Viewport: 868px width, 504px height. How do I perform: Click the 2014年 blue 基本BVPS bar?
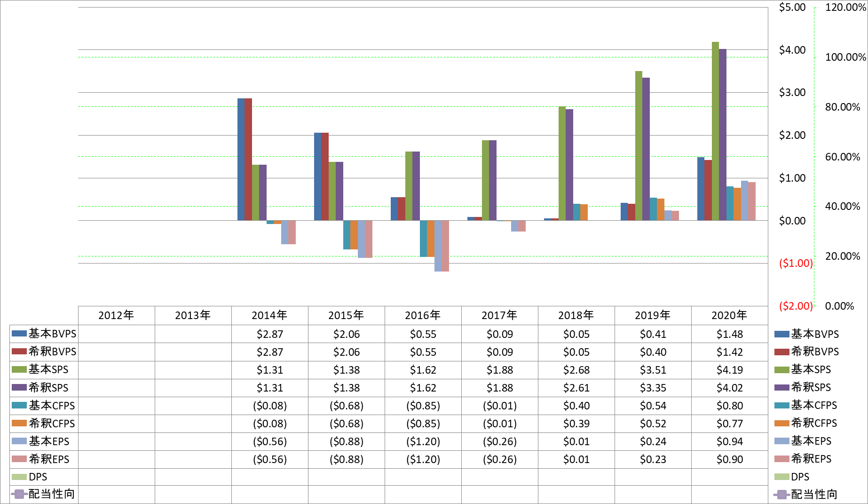tap(241, 159)
